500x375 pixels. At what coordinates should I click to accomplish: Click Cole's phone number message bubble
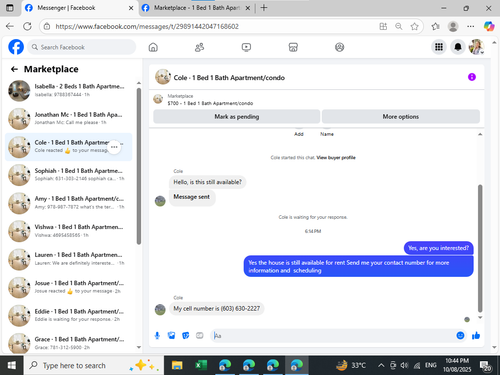(217, 309)
